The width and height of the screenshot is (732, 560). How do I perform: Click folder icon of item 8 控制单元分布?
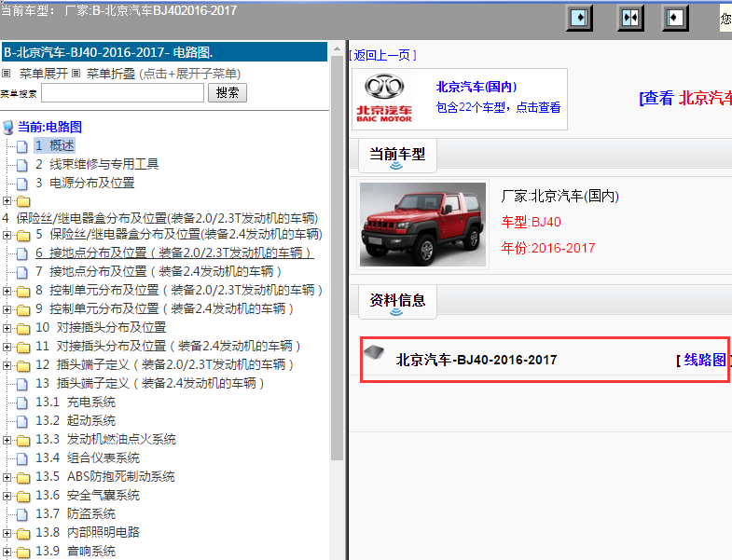(x=23, y=292)
